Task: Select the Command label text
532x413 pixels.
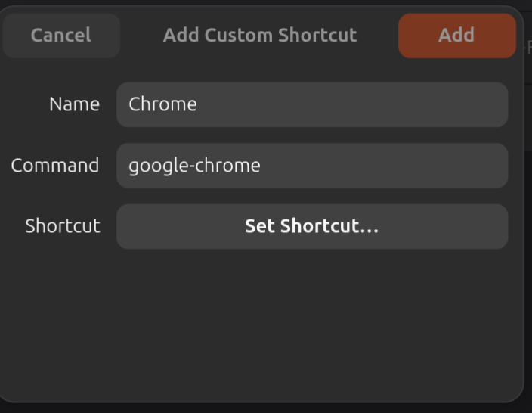Action: [55, 166]
